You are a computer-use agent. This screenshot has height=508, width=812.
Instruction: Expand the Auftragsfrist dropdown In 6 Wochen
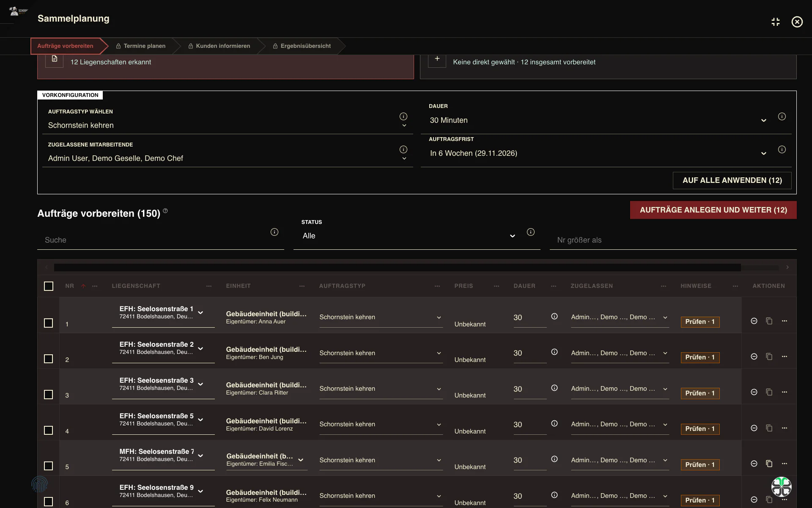(x=598, y=153)
